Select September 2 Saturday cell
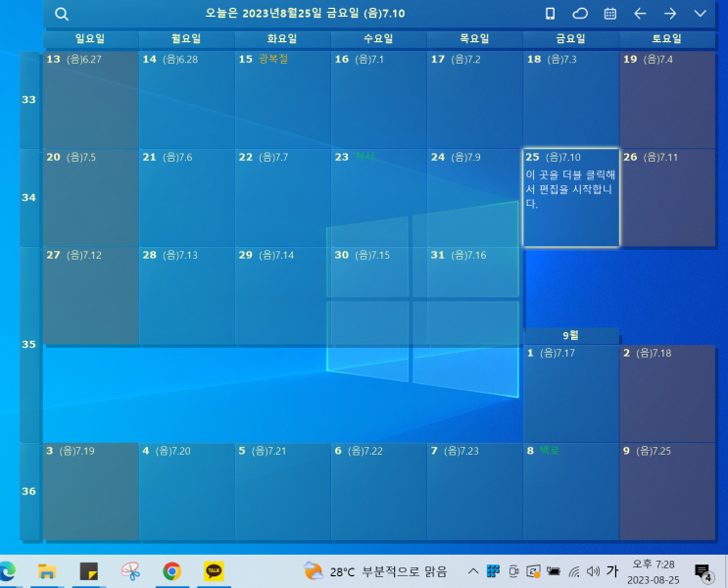This screenshot has width=728, height=588. (x=667, y=393)
